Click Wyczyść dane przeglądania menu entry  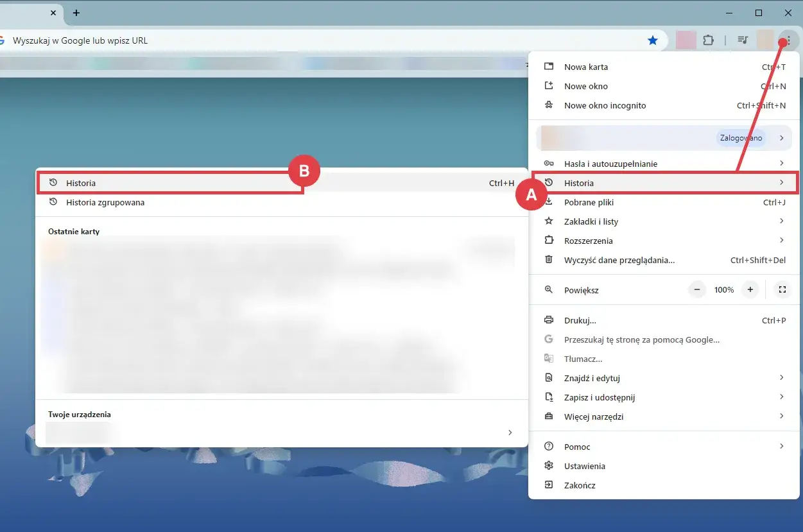click(x=619, y=260)
